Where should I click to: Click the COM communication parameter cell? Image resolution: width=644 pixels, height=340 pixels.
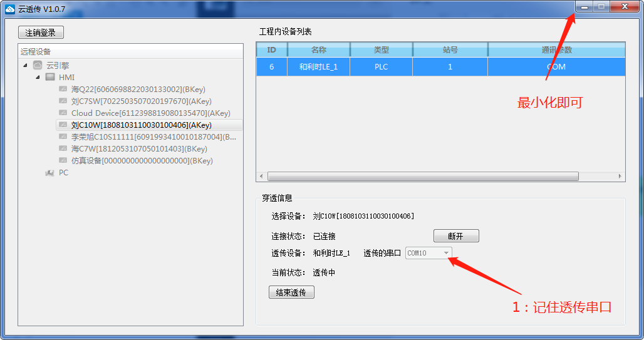coord(556,66)
